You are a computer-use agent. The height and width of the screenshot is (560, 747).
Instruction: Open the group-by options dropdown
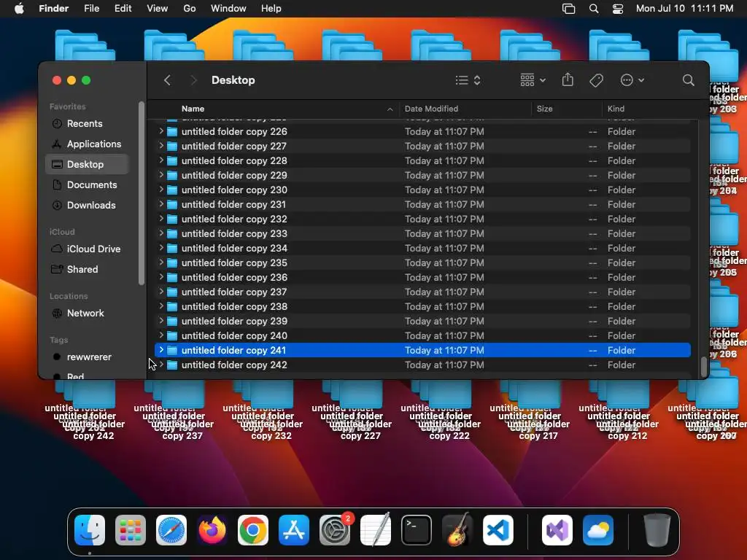click(533, 80)
